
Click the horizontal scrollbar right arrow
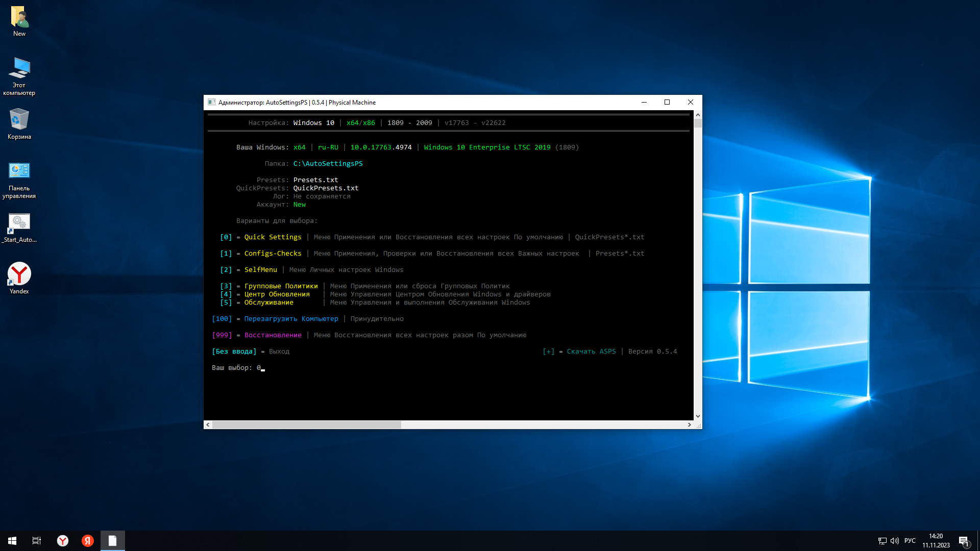point(690,424)
